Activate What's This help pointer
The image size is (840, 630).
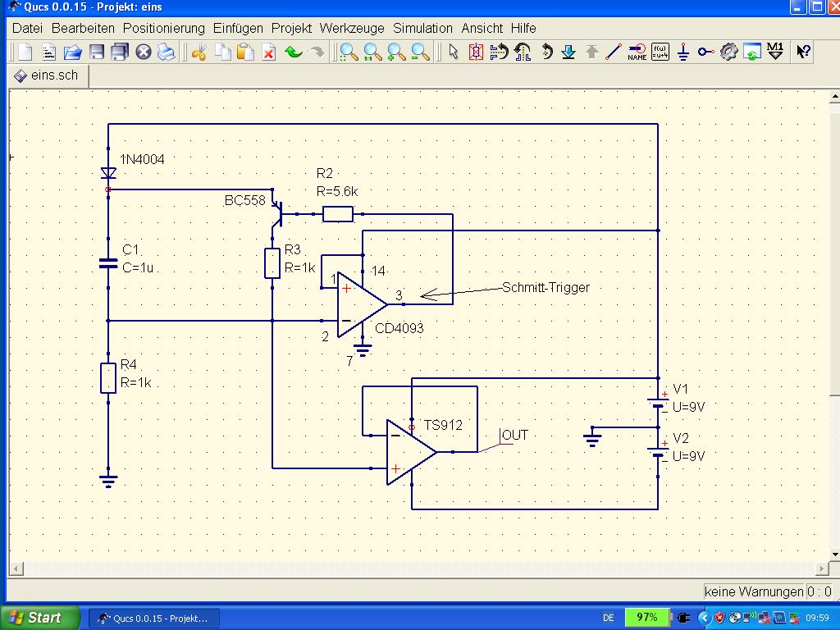pos(803,52)
